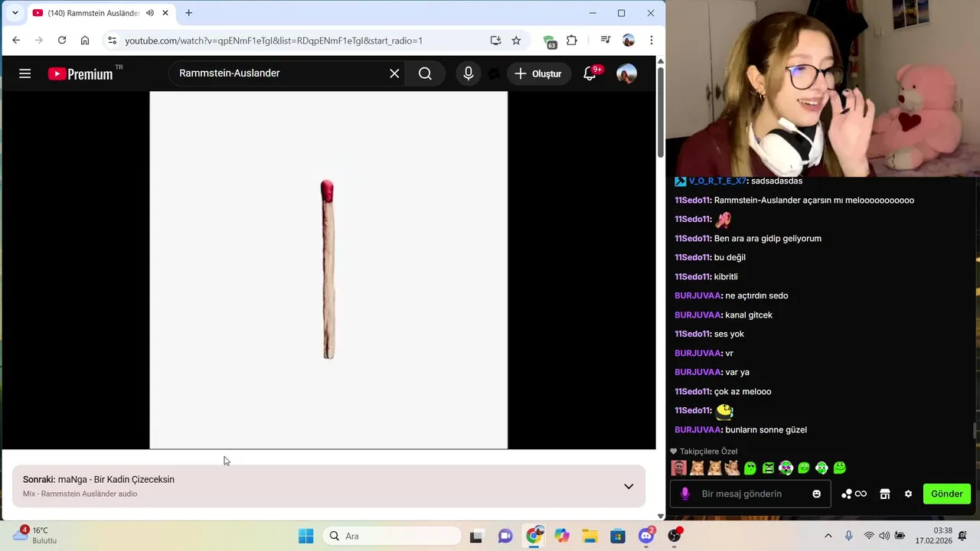This screenshot has height=551, width=980.
Task: Click BURJUVAA on ne açtırdın sedo
Action: (698, 296)
